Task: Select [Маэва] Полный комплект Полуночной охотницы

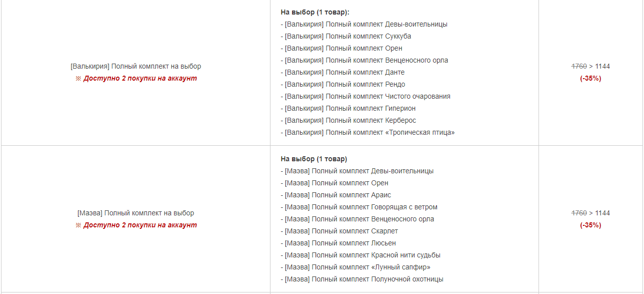Action: click(x=362, y=279)
